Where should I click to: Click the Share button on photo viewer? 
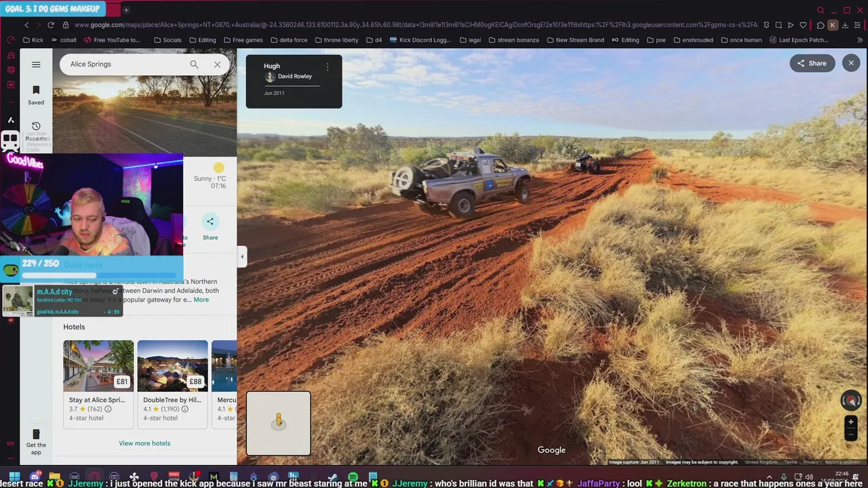[x=812, y=63]
